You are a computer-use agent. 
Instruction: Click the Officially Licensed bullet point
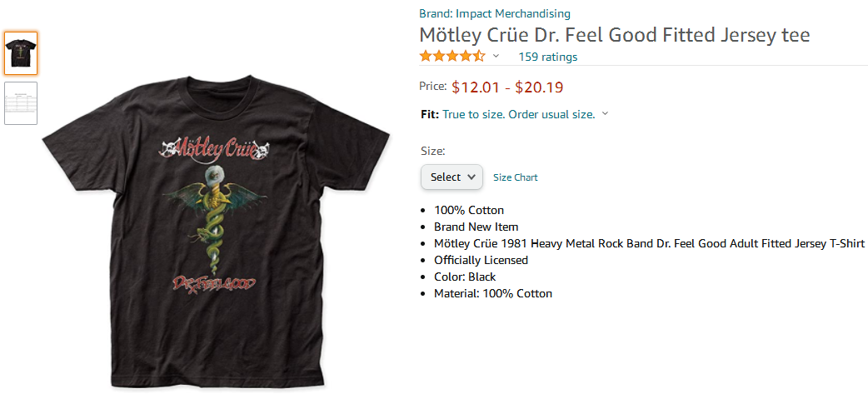(x=481, y=260)
